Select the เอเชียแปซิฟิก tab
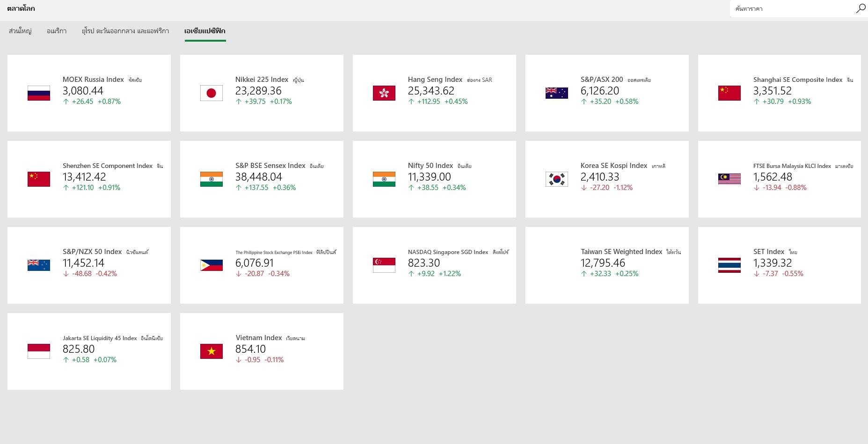The height and width of the screenshot is (444, 868). tap(205, 31)
